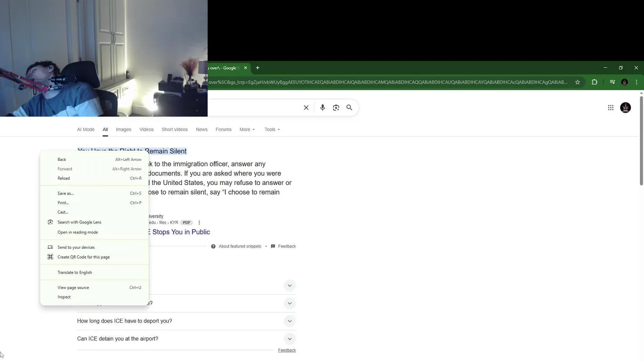Select View page source
Screen dimensions: 644x362
point(95,288)
